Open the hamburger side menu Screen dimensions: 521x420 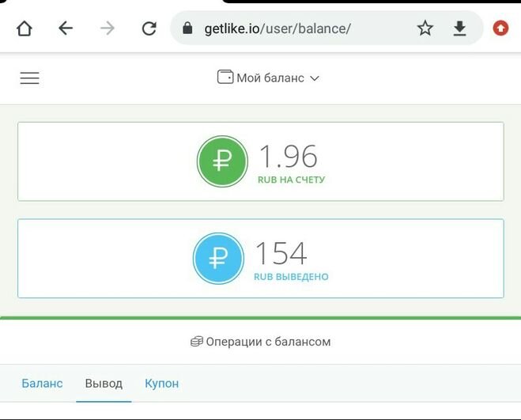click(x=29, y=78)
